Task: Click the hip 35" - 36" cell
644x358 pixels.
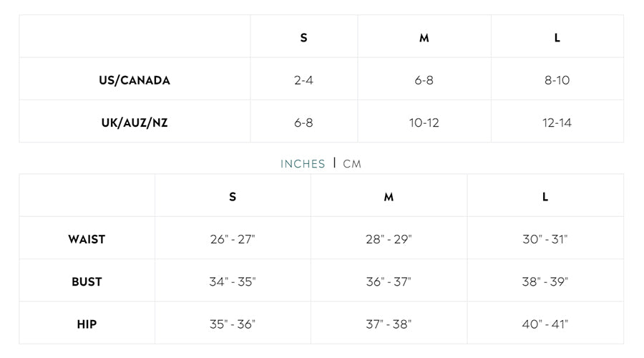Action: pyautogui.click(x=233, y=324)
